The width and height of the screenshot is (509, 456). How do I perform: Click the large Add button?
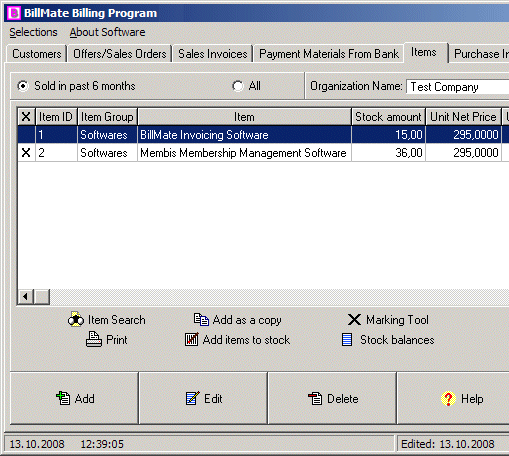[x=75, y=398]
